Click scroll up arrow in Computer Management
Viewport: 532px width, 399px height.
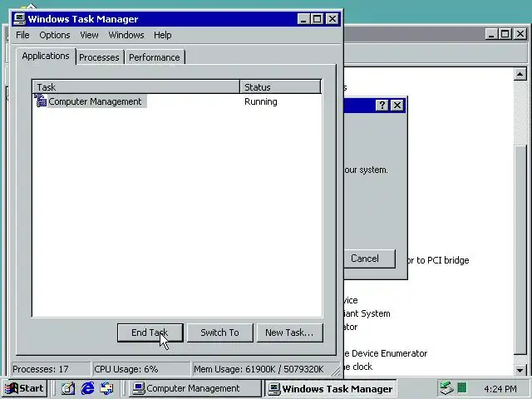tap(520, 74)
